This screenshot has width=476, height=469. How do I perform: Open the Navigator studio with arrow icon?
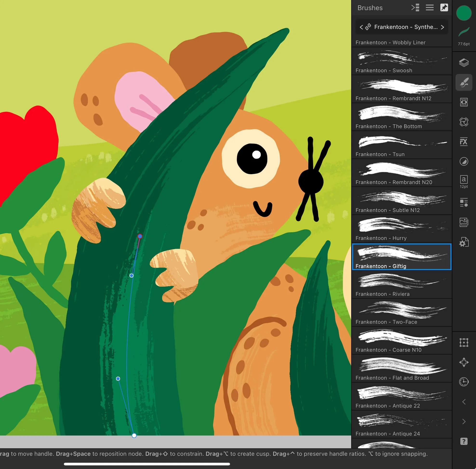[x=464, y=362]
